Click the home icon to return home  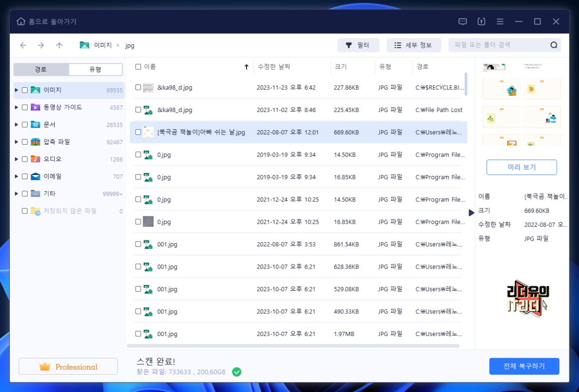[x=21, y=22]
